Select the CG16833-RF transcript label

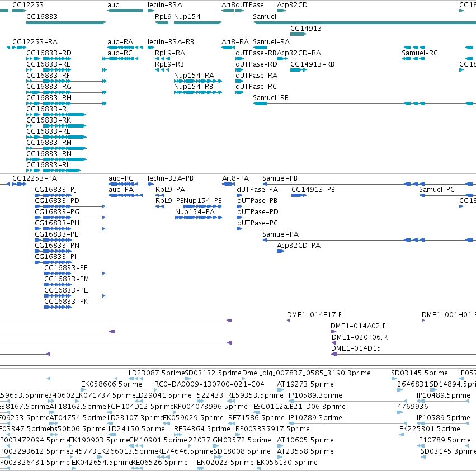tap(48, 76)
